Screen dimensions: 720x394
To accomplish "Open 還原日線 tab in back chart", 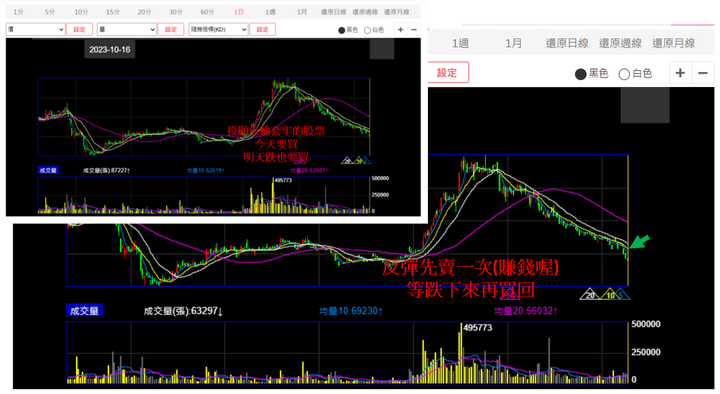I will pyautogui.click(x=567, y=44).
